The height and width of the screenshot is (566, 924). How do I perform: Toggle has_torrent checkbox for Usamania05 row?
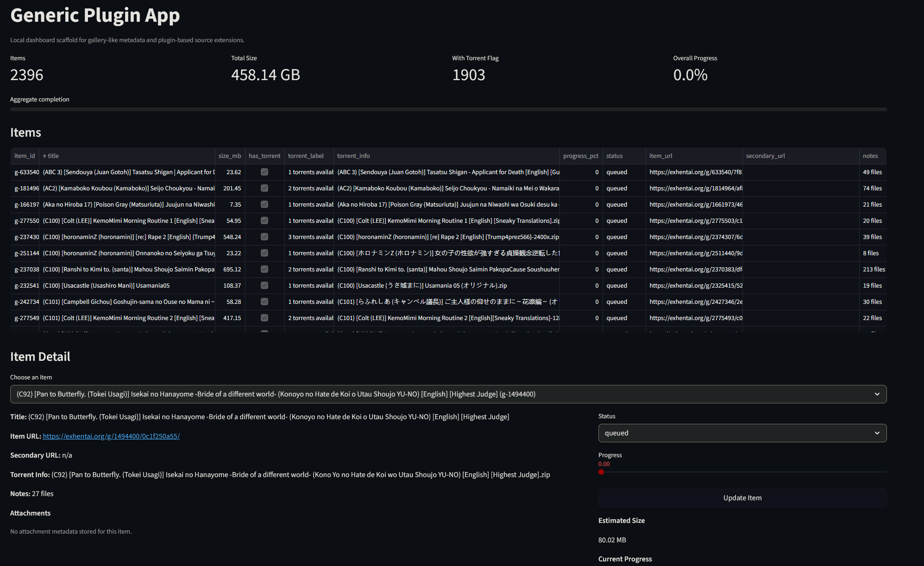[x=264, y=285]
